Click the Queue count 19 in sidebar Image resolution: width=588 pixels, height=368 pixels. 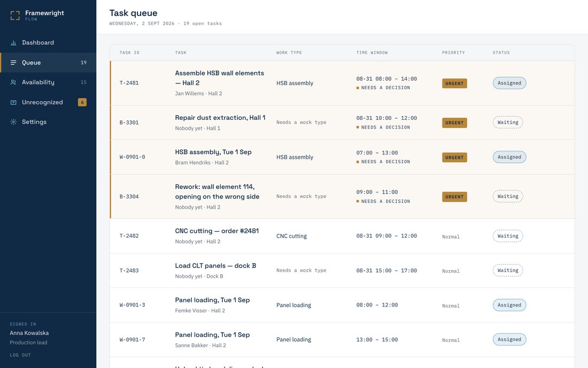(83, 63)
